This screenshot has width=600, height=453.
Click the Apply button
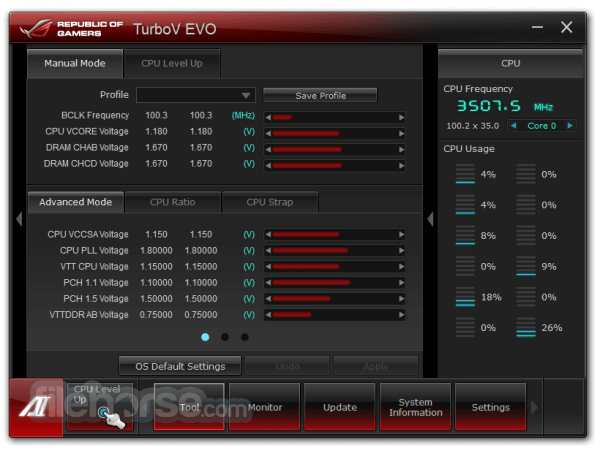pos(376,366)
